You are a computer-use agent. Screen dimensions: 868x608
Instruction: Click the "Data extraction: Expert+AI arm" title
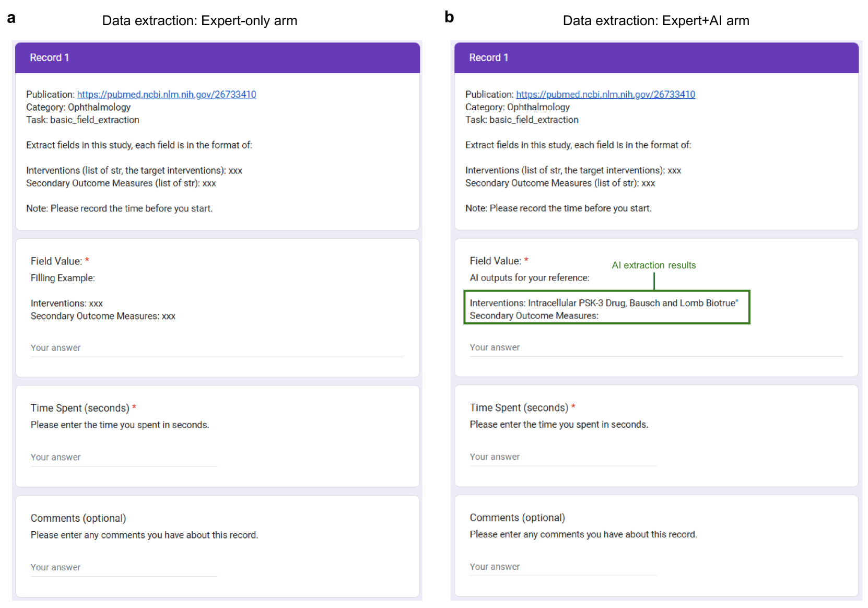click(655, 21)
